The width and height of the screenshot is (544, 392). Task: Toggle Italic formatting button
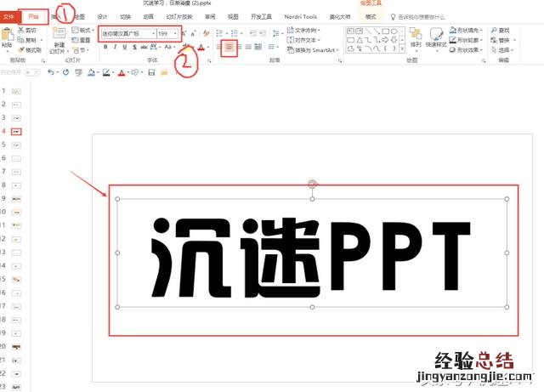(116, 47)
